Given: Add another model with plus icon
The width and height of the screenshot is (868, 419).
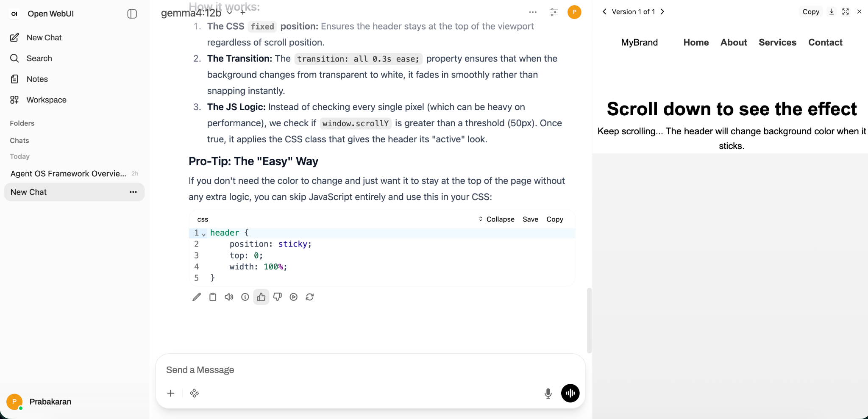Looking at the screenshot, I should click(242, 13).
